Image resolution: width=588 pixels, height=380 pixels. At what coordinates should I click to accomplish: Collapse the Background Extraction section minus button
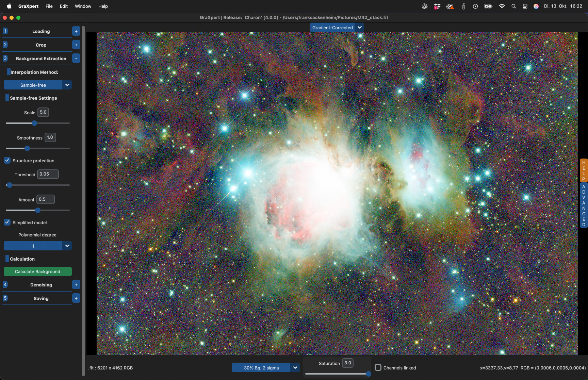tap(76, 59)
